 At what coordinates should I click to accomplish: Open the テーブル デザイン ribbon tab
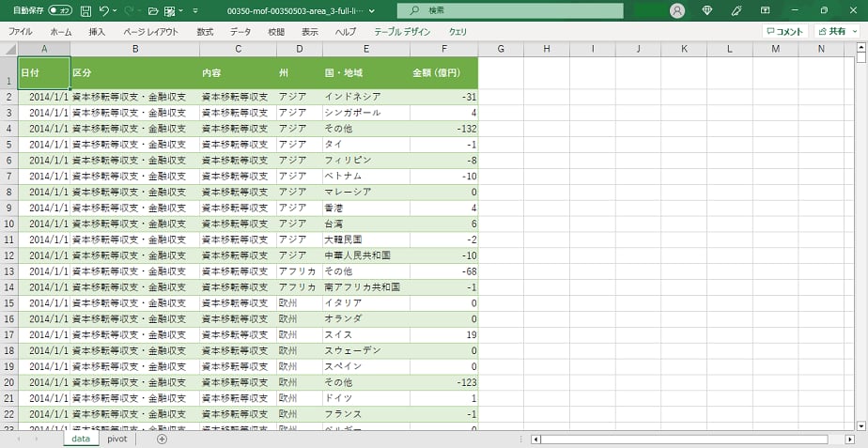click(402, 31)
